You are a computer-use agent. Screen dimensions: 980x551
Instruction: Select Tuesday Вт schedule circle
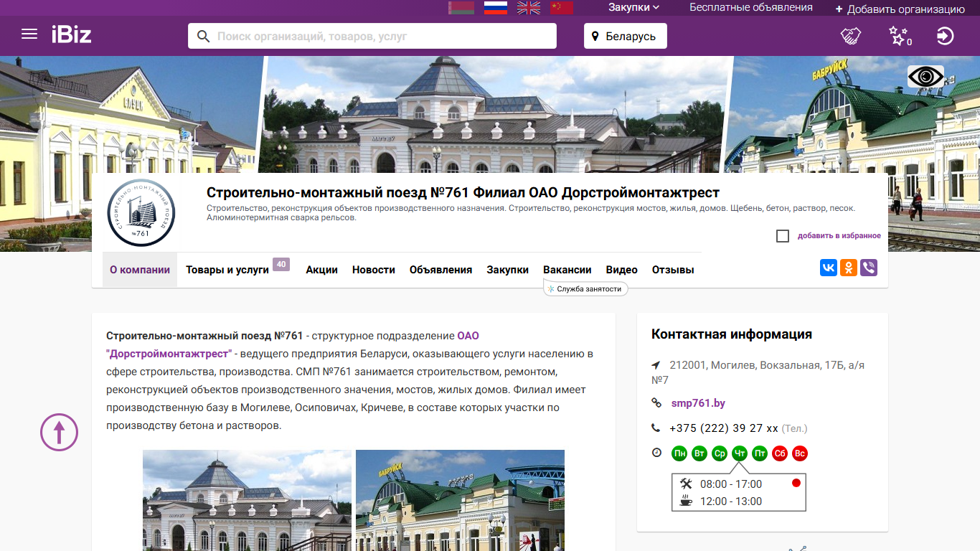699,453
